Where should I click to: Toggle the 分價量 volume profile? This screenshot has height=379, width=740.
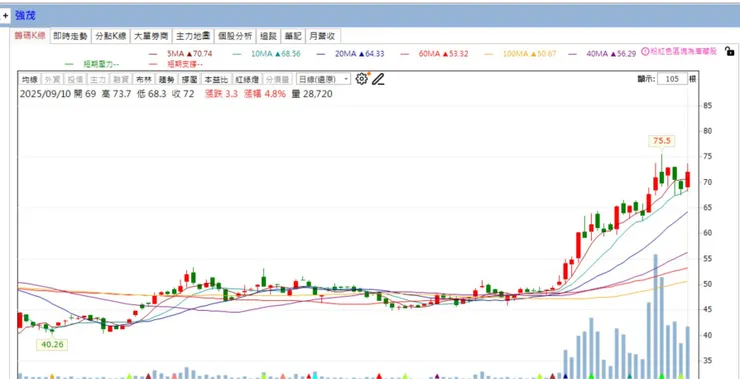pos(278,79)
